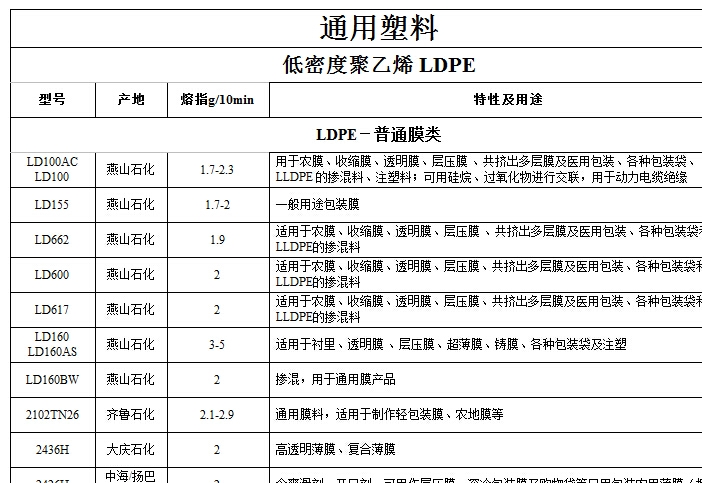Click the 2436H model cell
Viewport: 702px width, 483px height.
[52, 449]
